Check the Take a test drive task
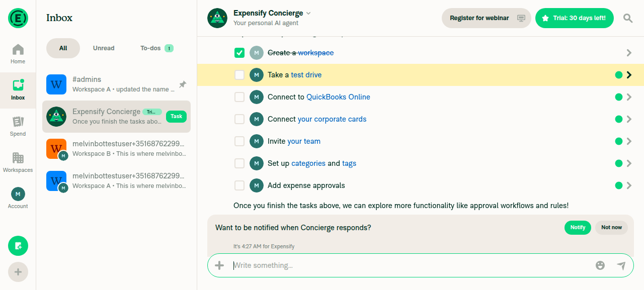644x290 pixels. pyautogui.click(x=239, y=75)
